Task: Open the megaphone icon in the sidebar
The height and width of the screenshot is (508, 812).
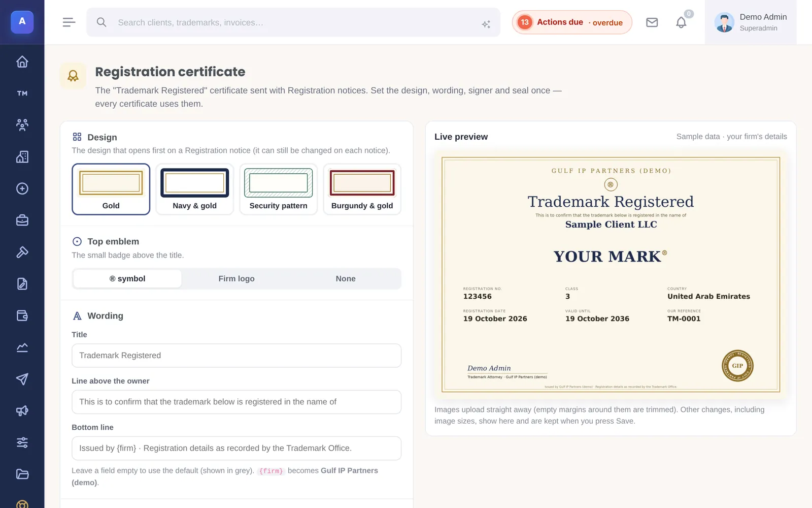Action: click(22, 411)
